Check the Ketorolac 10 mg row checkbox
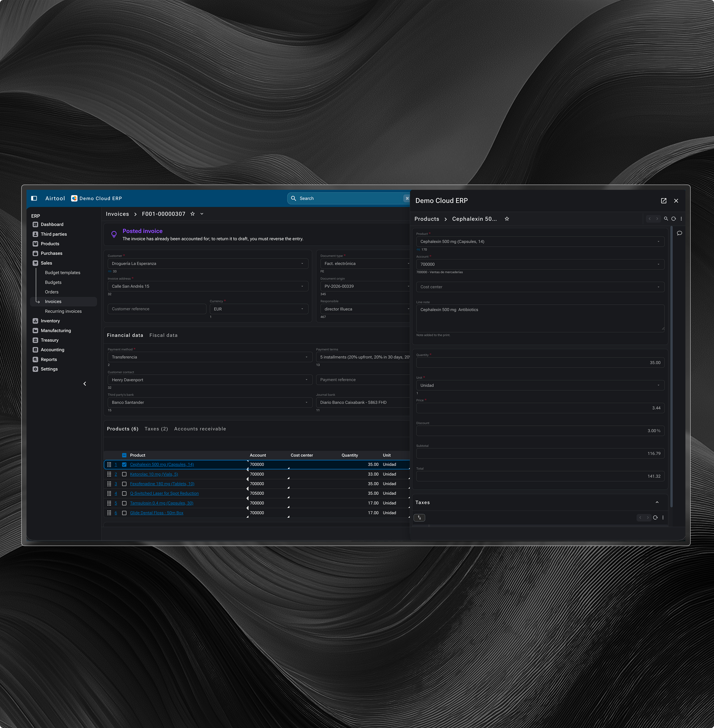 pos(124,474)
